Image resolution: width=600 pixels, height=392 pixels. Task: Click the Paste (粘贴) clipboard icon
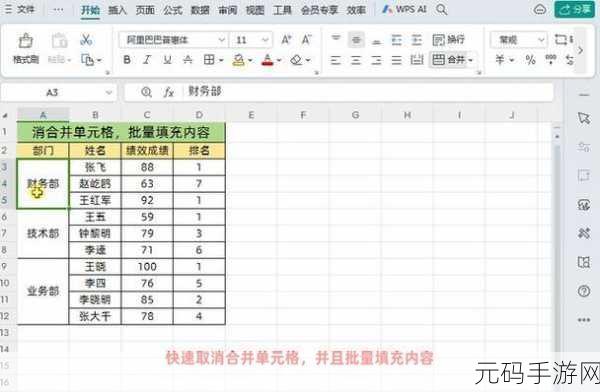(x=59, y=41)
